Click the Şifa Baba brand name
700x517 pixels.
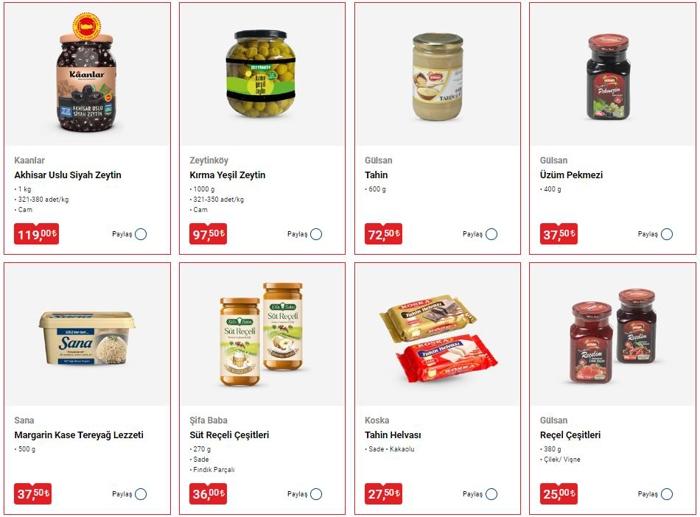click(x=208, y=420)
